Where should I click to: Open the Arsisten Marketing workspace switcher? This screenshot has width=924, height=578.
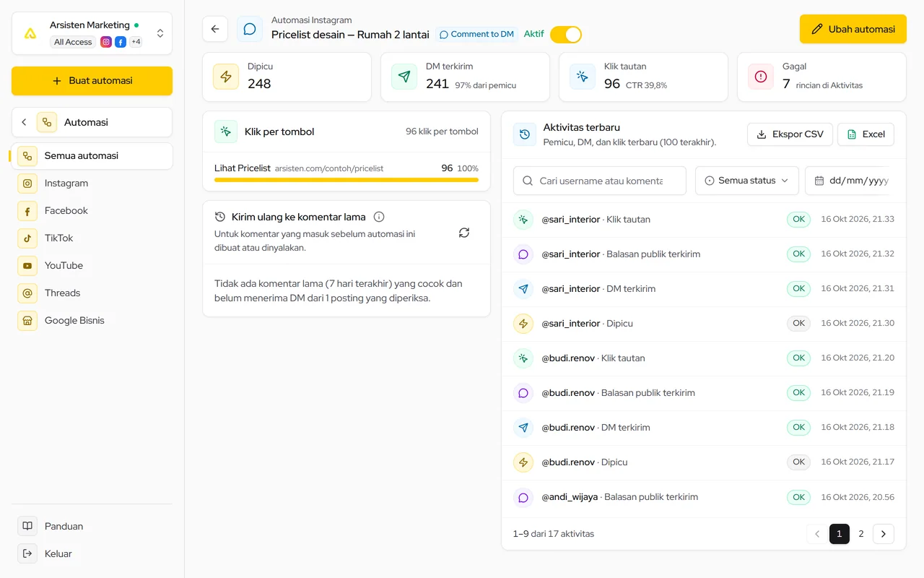[x=92, y=33]
